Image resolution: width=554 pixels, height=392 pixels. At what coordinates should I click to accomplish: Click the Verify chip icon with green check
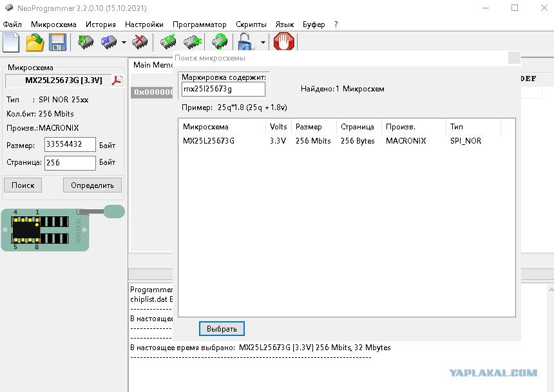pyautogui.click(x=168, y=42)
